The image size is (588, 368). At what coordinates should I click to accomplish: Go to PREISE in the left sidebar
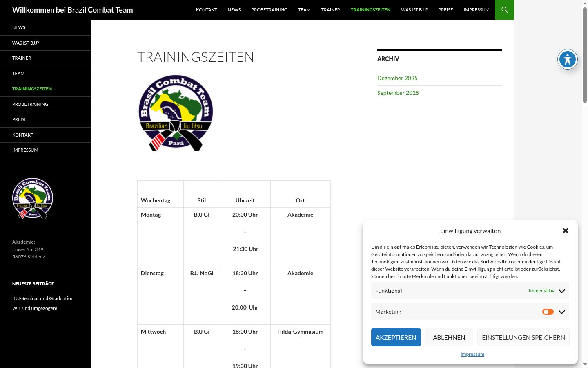pyautogui.click(x=45, y=119)
